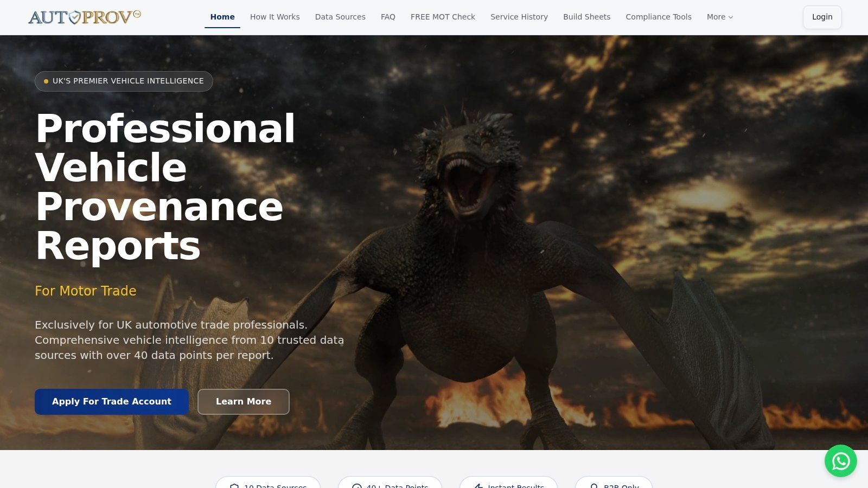Expand the More dropdown menu
Screen dimensions: 868x488
pos(720,17)
